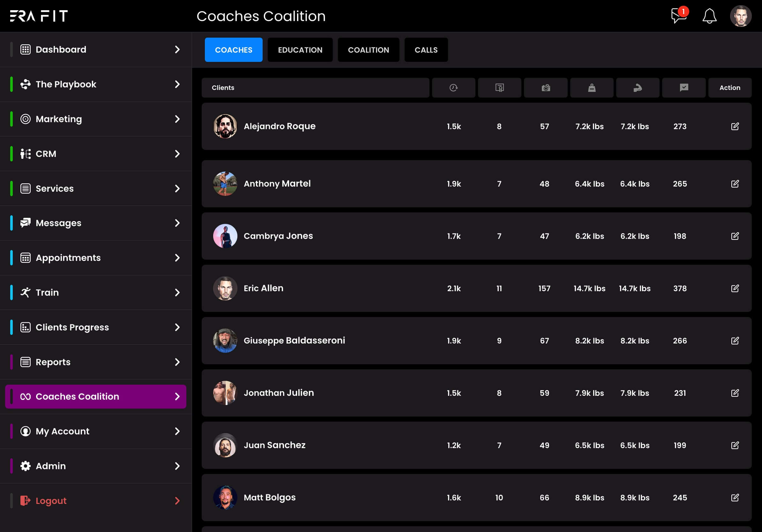
Task: Switch to the COALITION tab
Action: pos(368,50)
